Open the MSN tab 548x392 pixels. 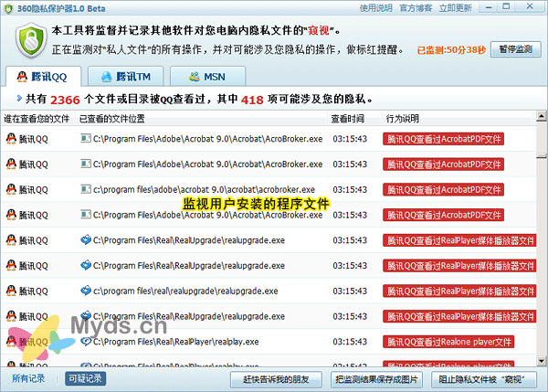click(x=207, y=77)
